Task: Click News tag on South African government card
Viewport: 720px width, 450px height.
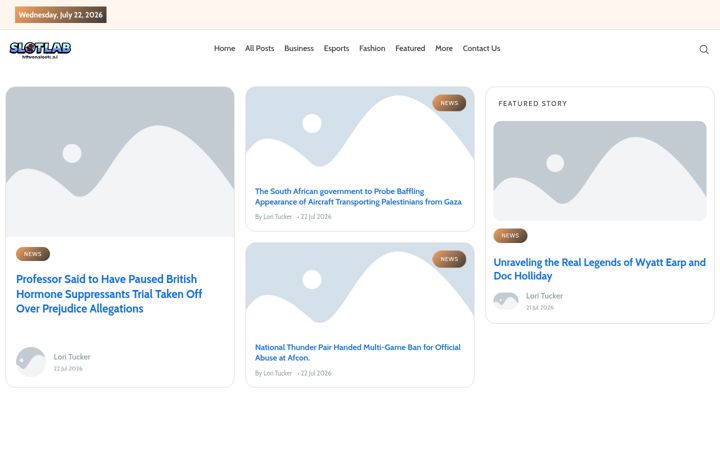Action: click(449, 103)
